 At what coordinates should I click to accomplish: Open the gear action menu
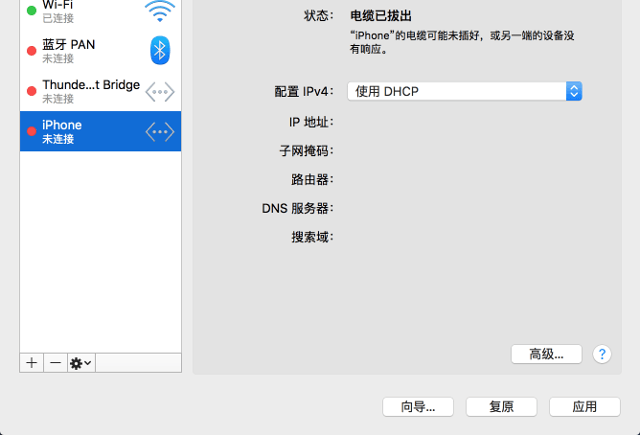tap(81, 363)
